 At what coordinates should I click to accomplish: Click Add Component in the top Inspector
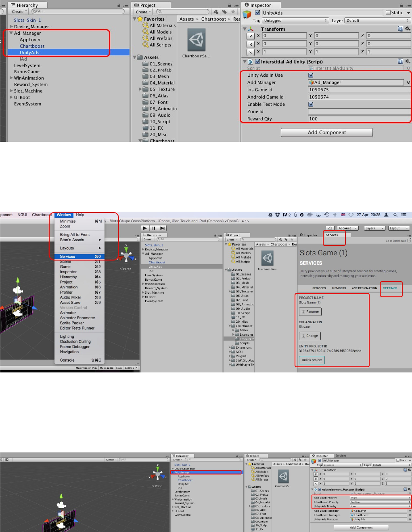pyautogui.click(x=327, y=132)
